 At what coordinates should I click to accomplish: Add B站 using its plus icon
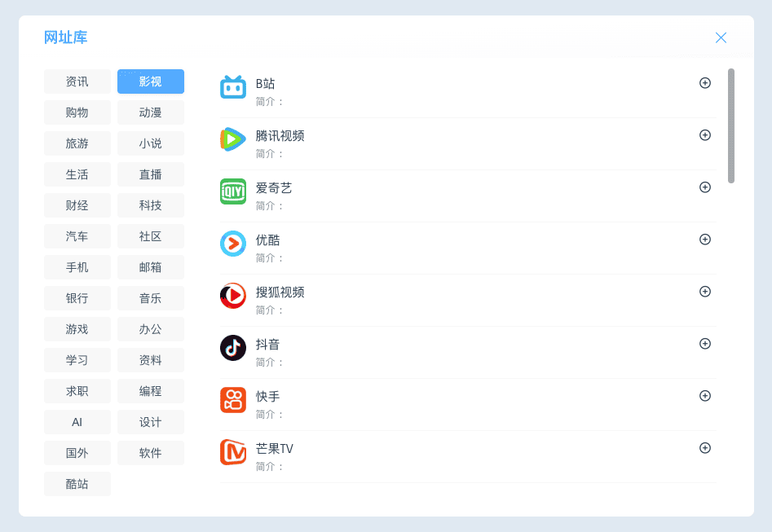point(705,83)
